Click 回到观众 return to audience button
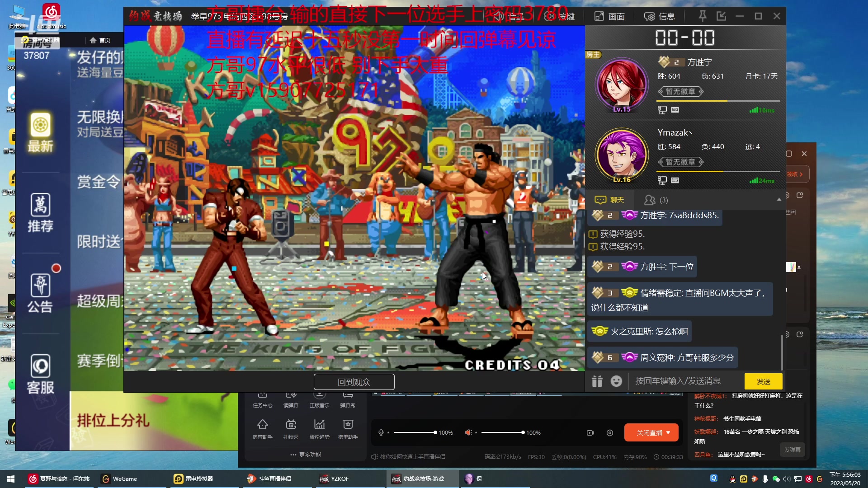The width and height of the screenshot is (868, 488). [x=354, y=382]
